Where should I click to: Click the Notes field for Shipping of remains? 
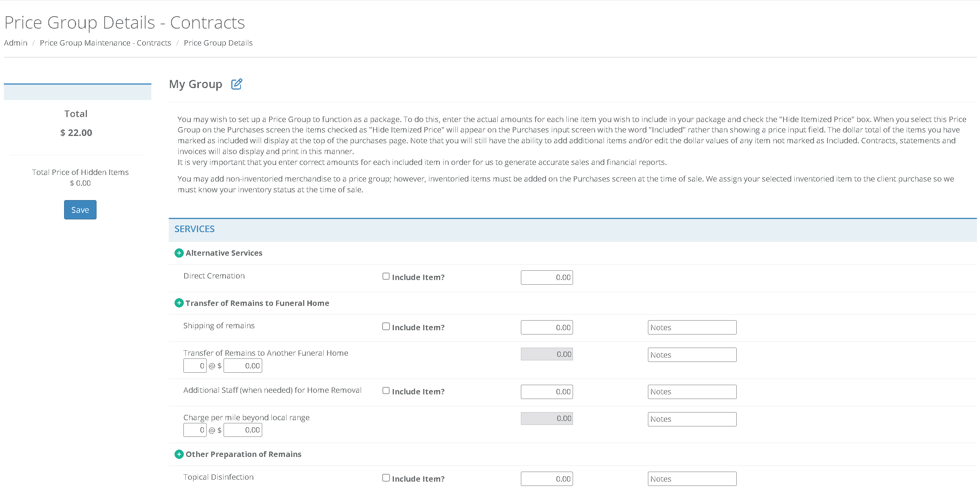coord(692,328)
